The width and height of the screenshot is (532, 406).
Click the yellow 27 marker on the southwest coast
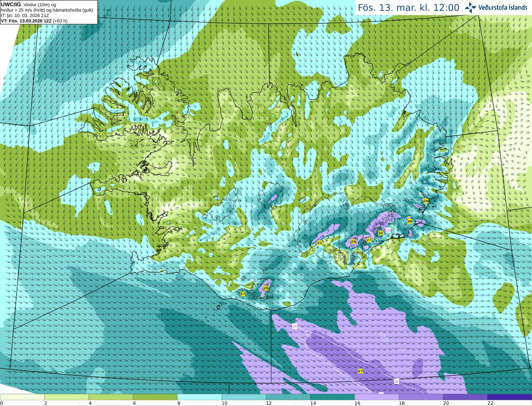coord(243,293)
